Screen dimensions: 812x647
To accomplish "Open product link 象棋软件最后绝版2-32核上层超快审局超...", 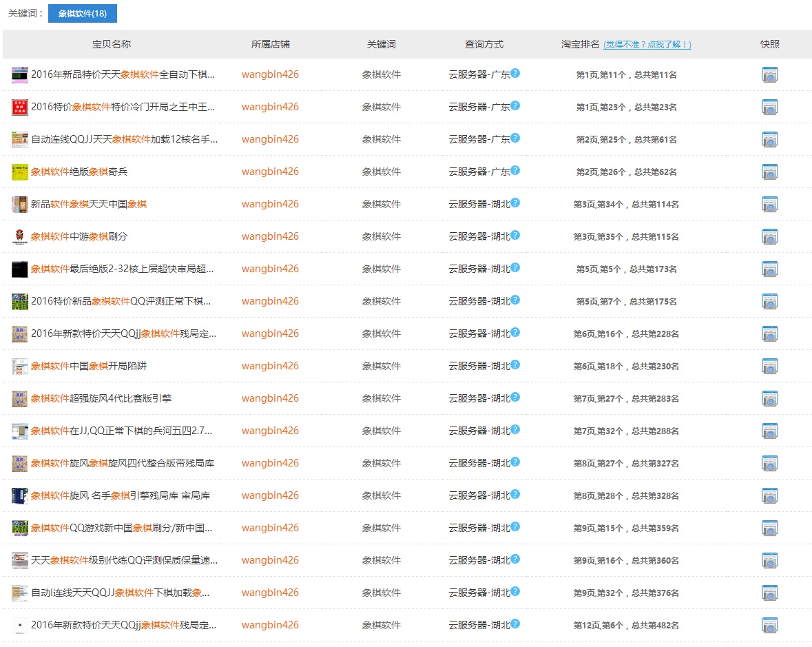I will tap(122, 269).
